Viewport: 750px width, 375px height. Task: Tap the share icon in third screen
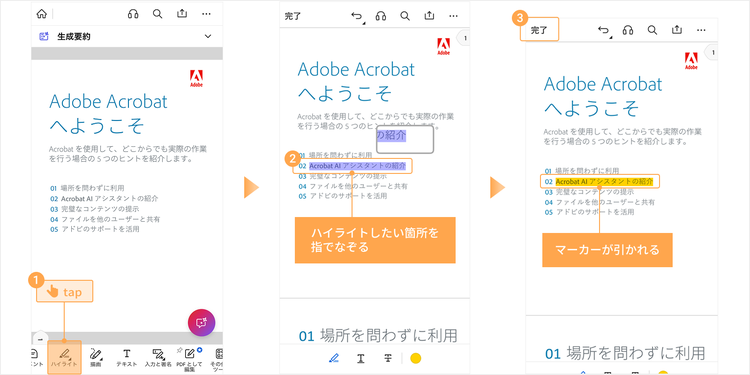click(676, 30)
